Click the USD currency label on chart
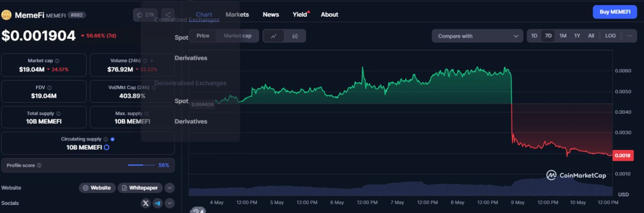The width and height of the screenshot is (644, 213). pyautogui.click(x=623, y=194)
